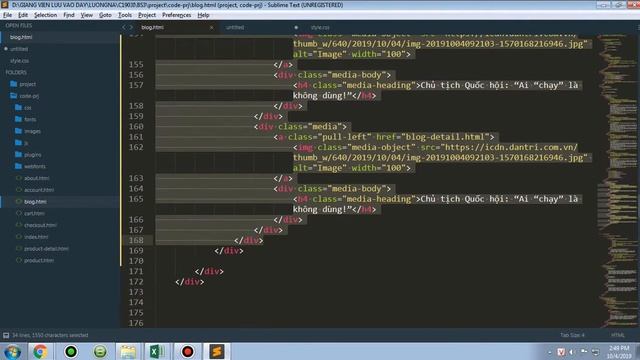Open the Selection menu
This screenshot has width=640, height=360.
[x=45, y=15]
